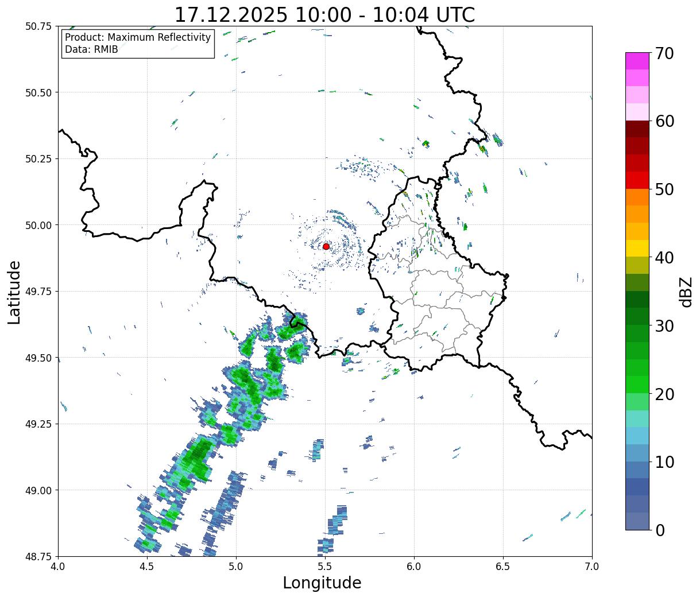Click the colorbar tick label "20"

coord(664,394)
